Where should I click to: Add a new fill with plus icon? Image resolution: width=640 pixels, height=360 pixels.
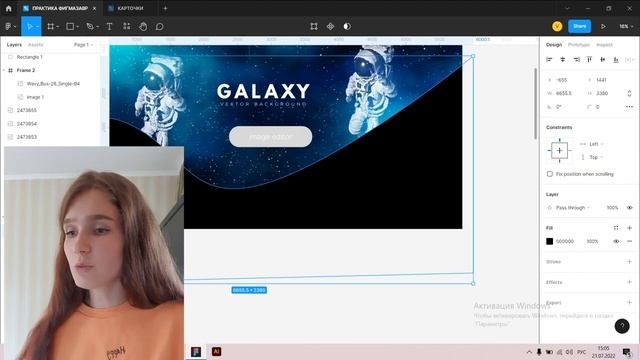[629, 228]
